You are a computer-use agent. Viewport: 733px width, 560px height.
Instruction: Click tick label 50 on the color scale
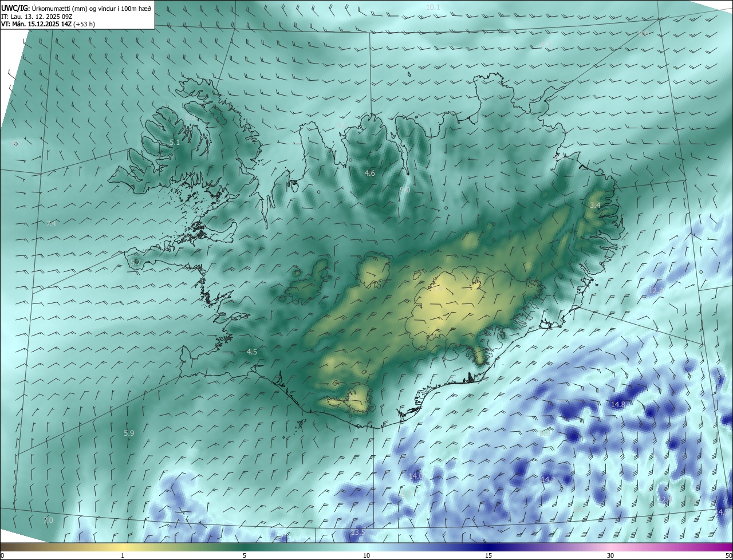(x=728, y=555)
